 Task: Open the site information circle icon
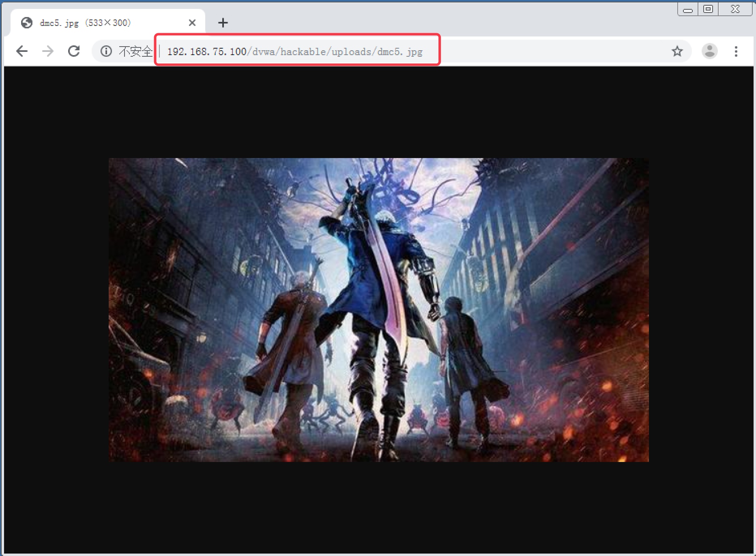pos(106,51)
